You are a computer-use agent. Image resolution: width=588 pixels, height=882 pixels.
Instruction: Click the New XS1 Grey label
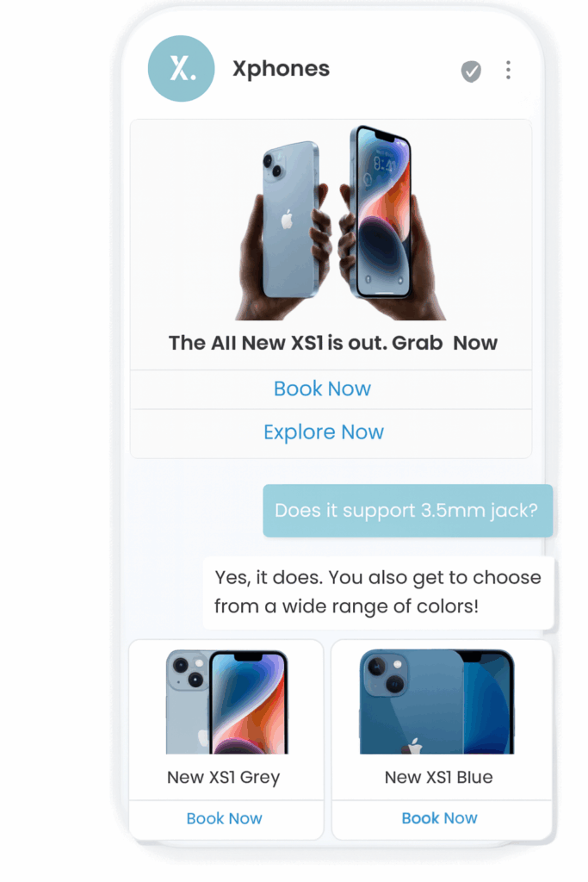pos(223,778)
